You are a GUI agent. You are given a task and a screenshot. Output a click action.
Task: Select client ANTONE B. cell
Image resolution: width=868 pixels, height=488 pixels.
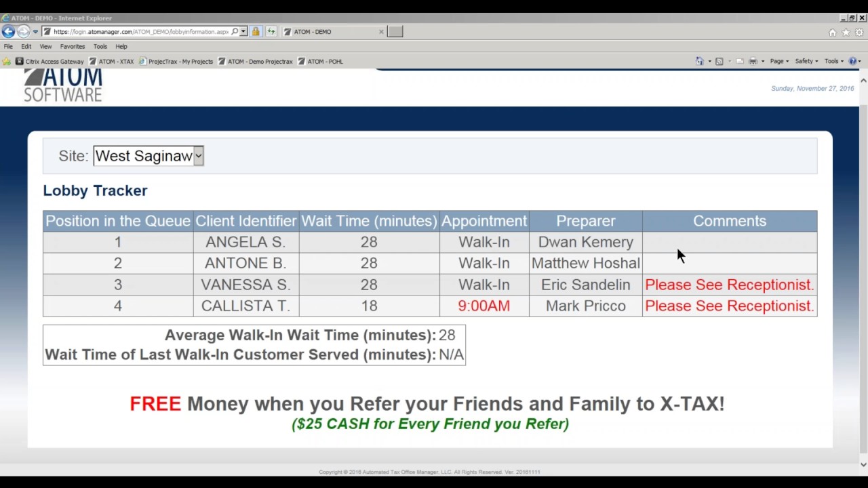point(245,263)
